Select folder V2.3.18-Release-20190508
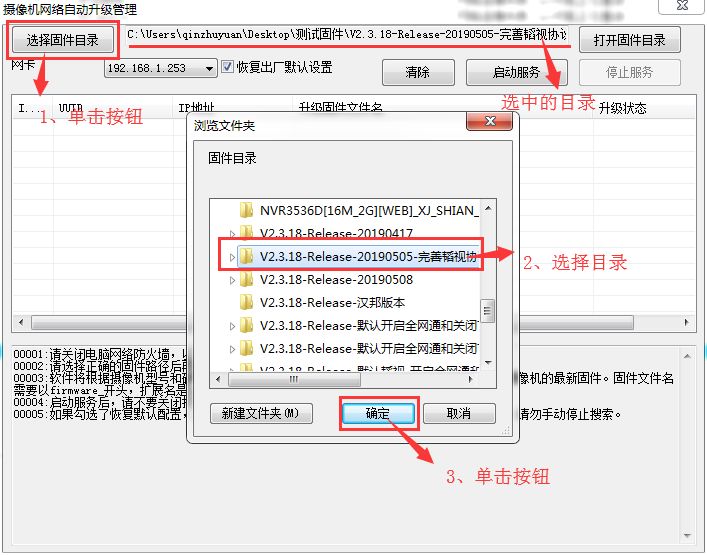Screen dimensions: 707x555 [336, 280]
